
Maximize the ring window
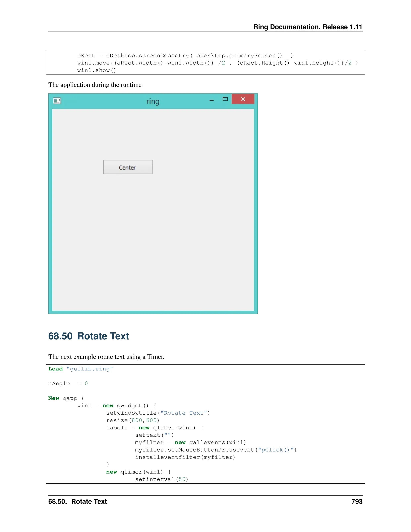click(225, 99)
